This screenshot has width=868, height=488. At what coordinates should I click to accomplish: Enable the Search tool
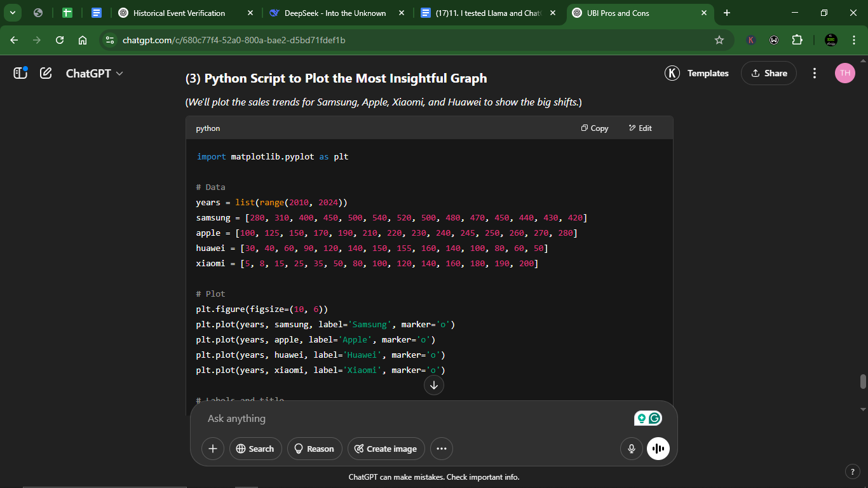255,449
